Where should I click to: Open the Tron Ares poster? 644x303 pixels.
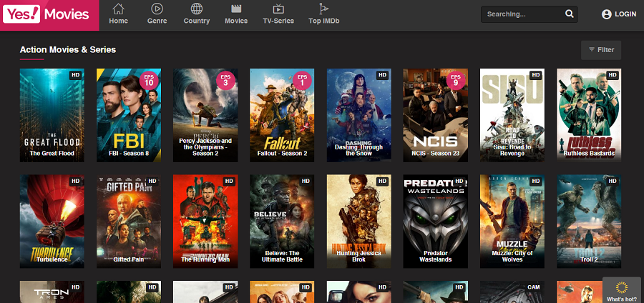coord(52,292)
